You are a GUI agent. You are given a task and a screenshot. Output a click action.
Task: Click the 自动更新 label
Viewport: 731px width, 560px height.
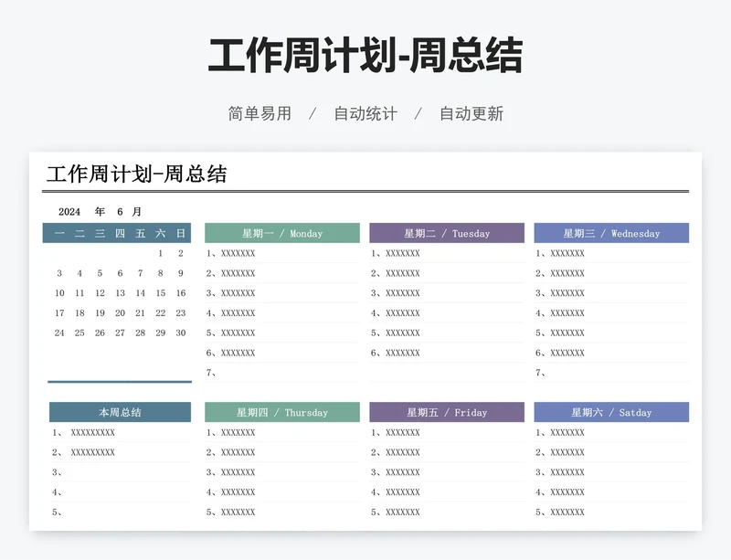click(x=471, y=113)
